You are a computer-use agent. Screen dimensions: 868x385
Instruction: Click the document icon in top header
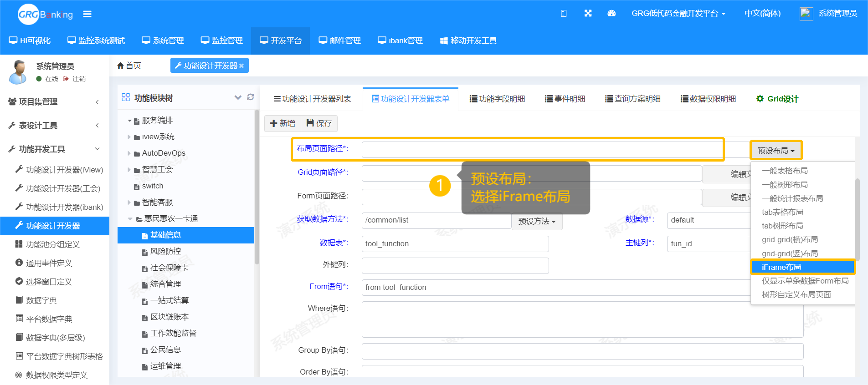(564, 14)
